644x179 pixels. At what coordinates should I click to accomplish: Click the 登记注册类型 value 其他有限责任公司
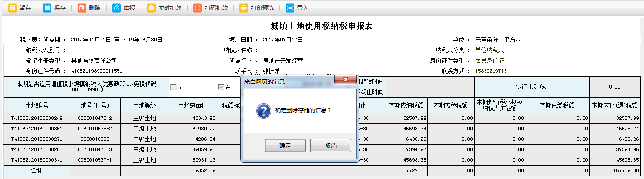(x=94, y=60)
